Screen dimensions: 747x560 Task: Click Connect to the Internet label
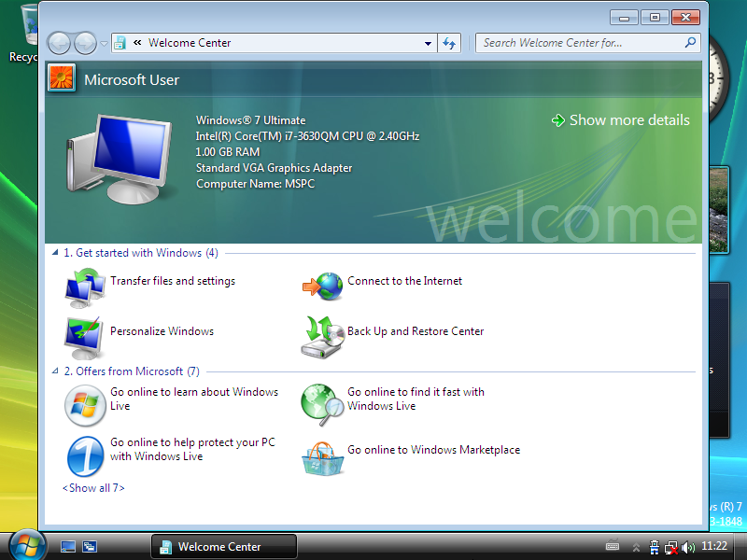tap(404, 281)
